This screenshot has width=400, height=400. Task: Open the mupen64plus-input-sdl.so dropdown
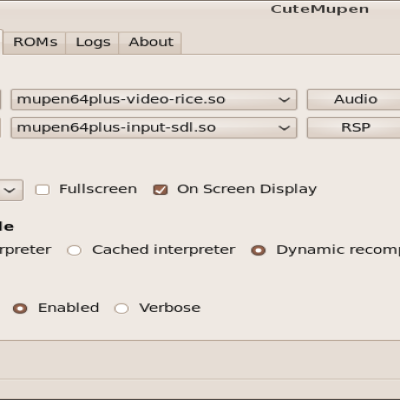[x=154, y=127]
